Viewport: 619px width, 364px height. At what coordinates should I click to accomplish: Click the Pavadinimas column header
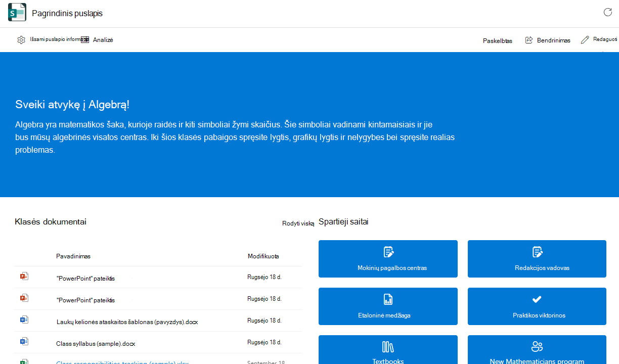[73, 256]
